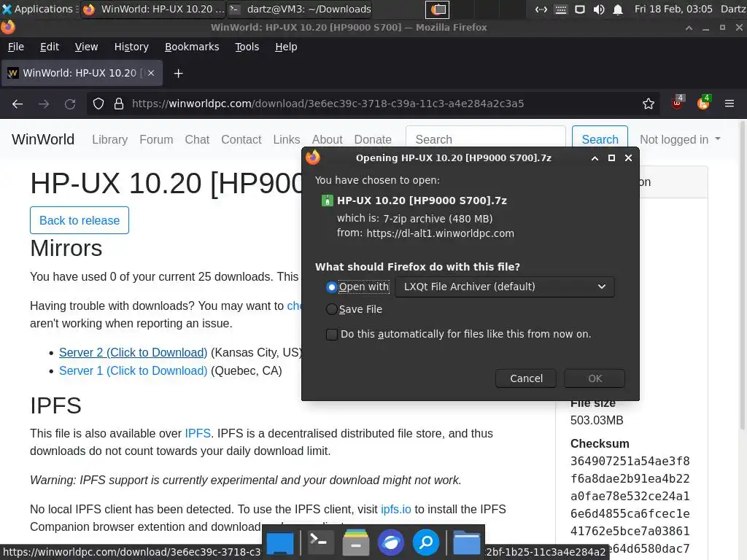Click the page vertical scrollbar

tap(742, 276)
